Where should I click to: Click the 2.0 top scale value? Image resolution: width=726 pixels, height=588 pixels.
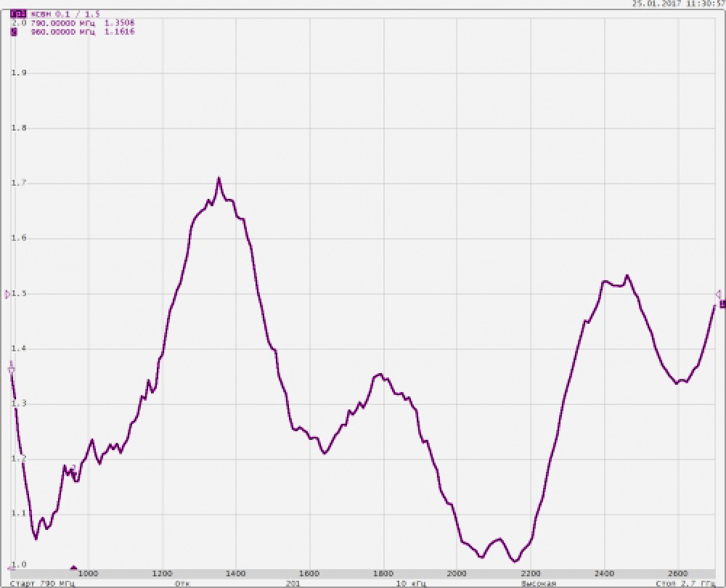19,23
